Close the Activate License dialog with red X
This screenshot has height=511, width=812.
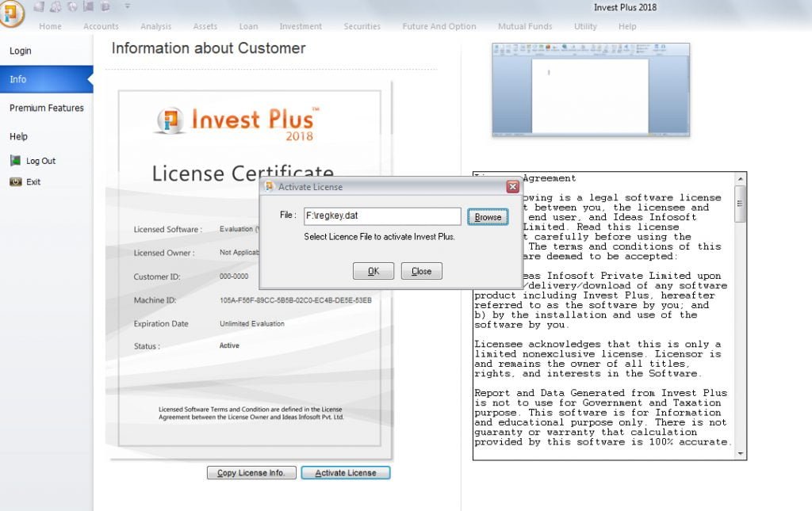pyautogui.click(x=512, y=187)
